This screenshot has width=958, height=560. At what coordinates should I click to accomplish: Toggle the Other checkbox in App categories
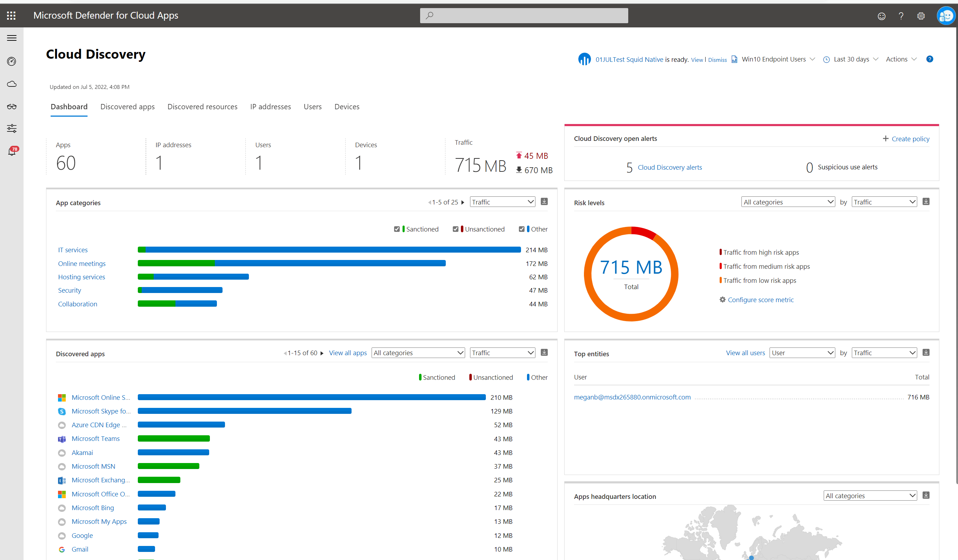[x=521, y=229]
